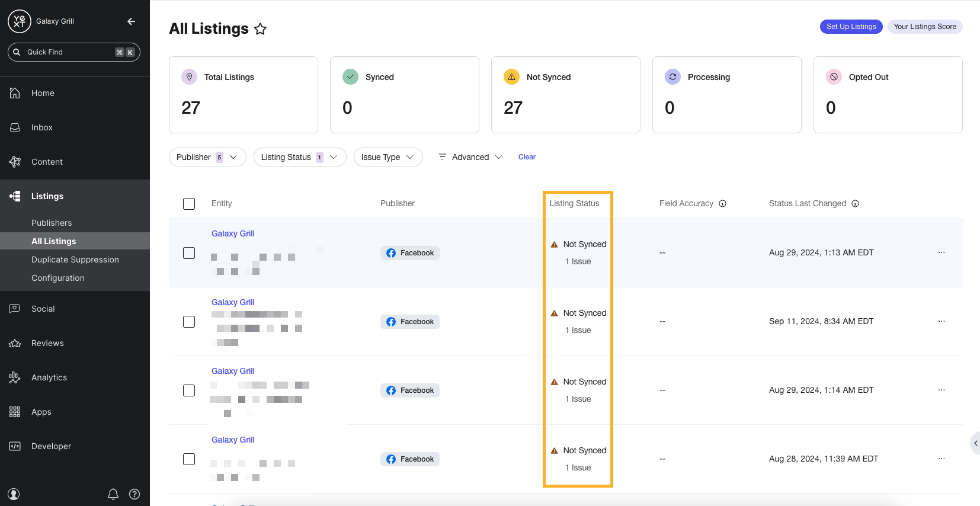Open notifications bell icon
The image size is (980, 506).
tap(113, 494)
